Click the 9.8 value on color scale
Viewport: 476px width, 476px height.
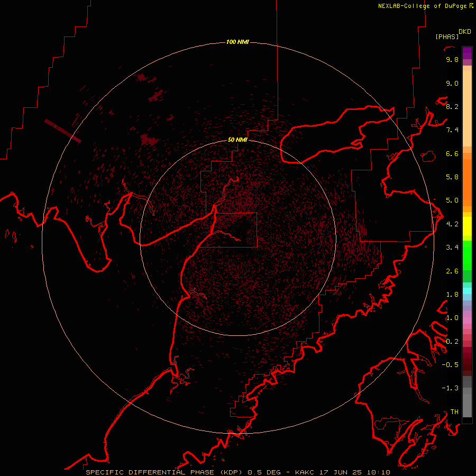tap(452, 59)
